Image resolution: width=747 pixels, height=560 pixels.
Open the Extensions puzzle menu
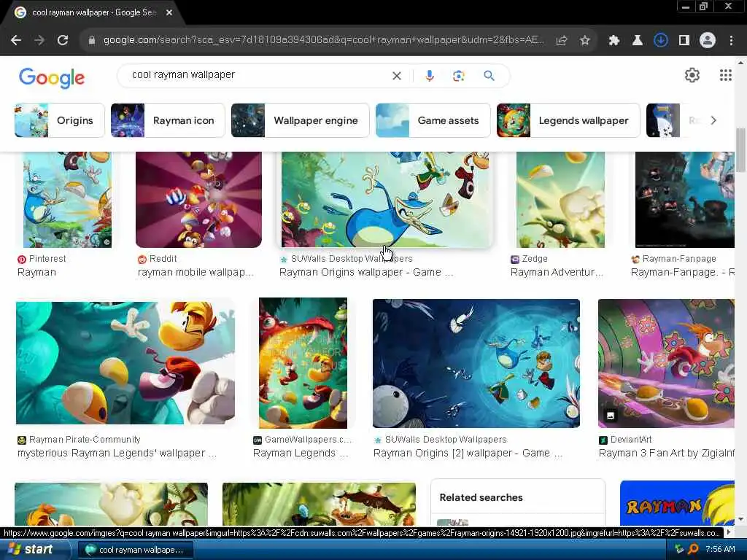pyautogui.click(x=614, y=41)
